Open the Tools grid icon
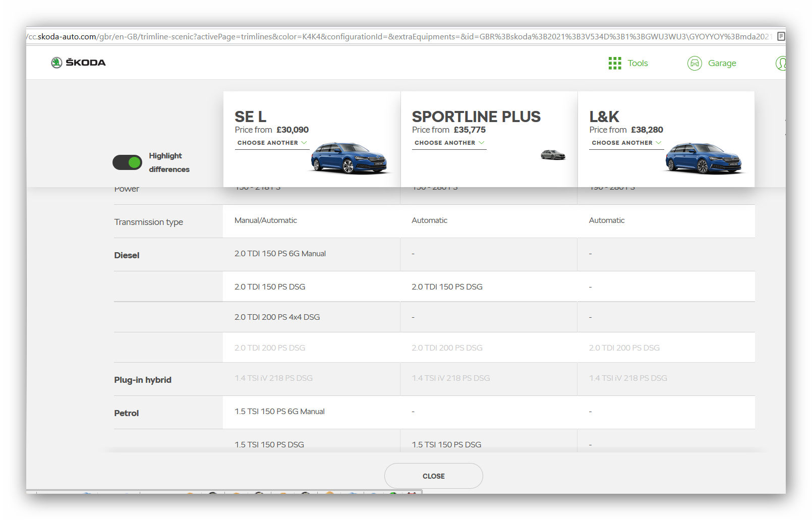The image size is (812, 520). click(614, 63)
